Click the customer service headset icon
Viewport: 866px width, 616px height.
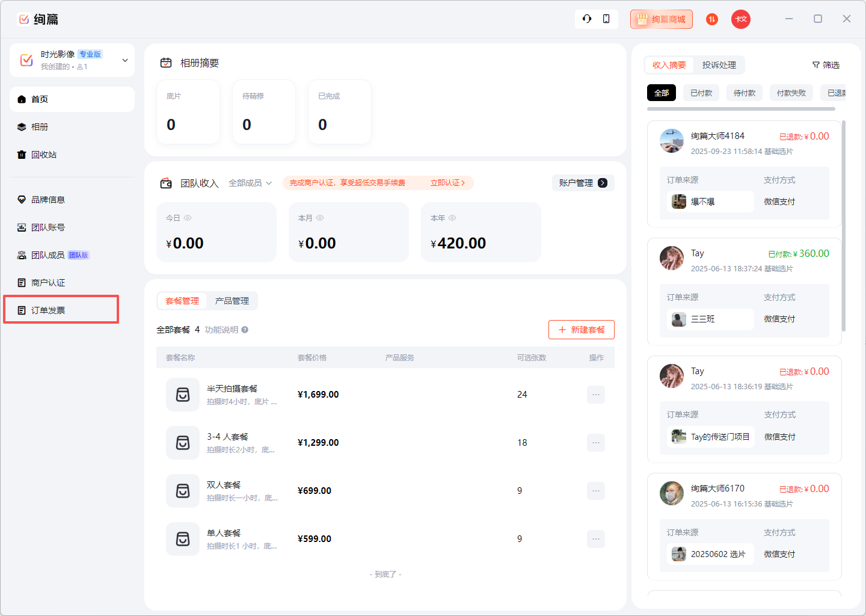pyautogui.click(x=587, y=19)
